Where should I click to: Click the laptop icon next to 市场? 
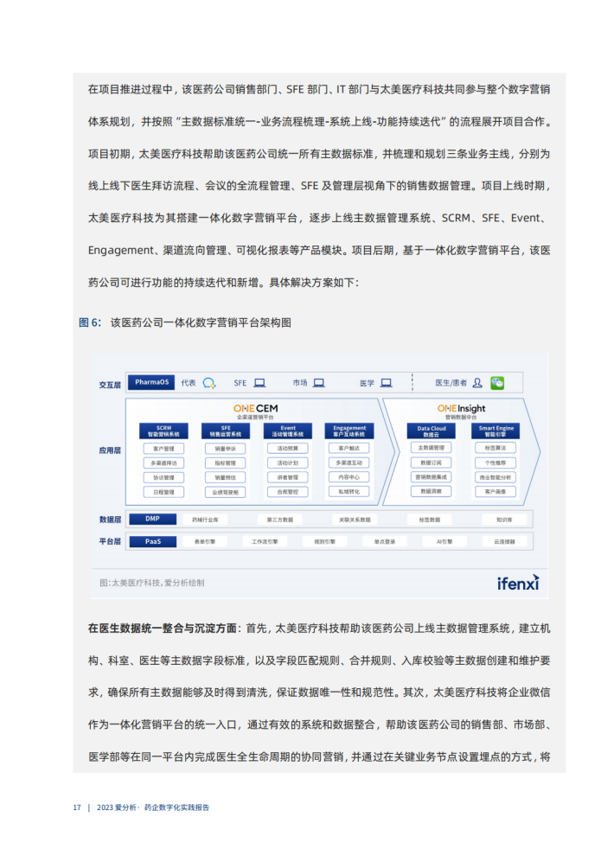[319, 383]
